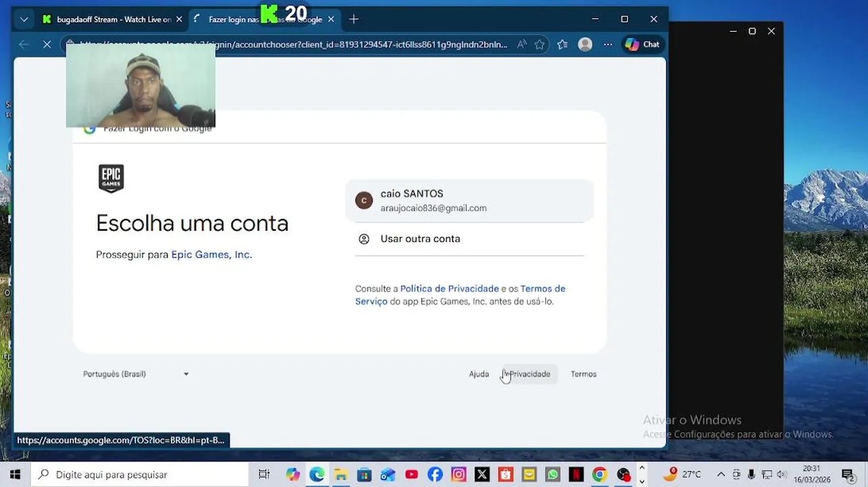The width and height of the screenshot is (868, 487).
Task: Select the caio SANTOS Google account
Action: tap(469, 200)
